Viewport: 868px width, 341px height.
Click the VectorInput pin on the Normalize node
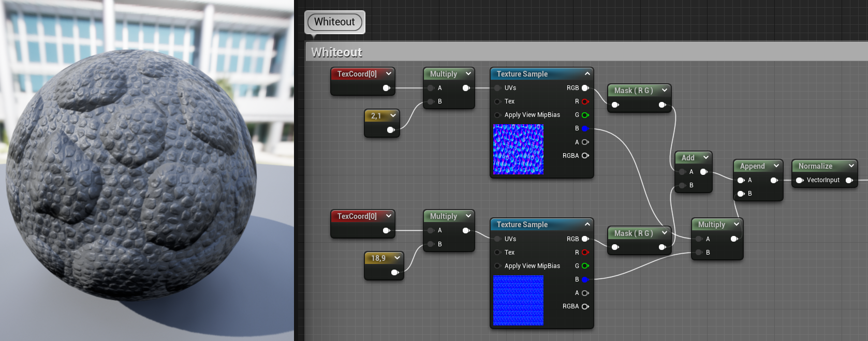click(x=800, y=180)
